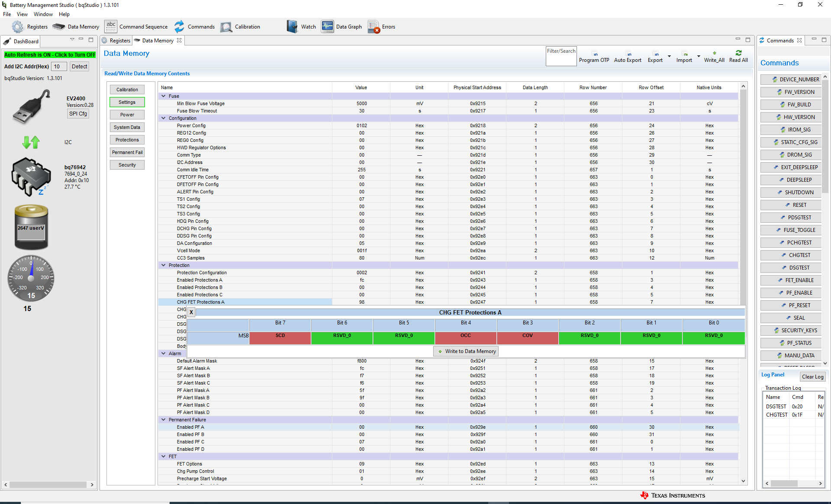Click the battery voltage gauge image

click(31, 227)
